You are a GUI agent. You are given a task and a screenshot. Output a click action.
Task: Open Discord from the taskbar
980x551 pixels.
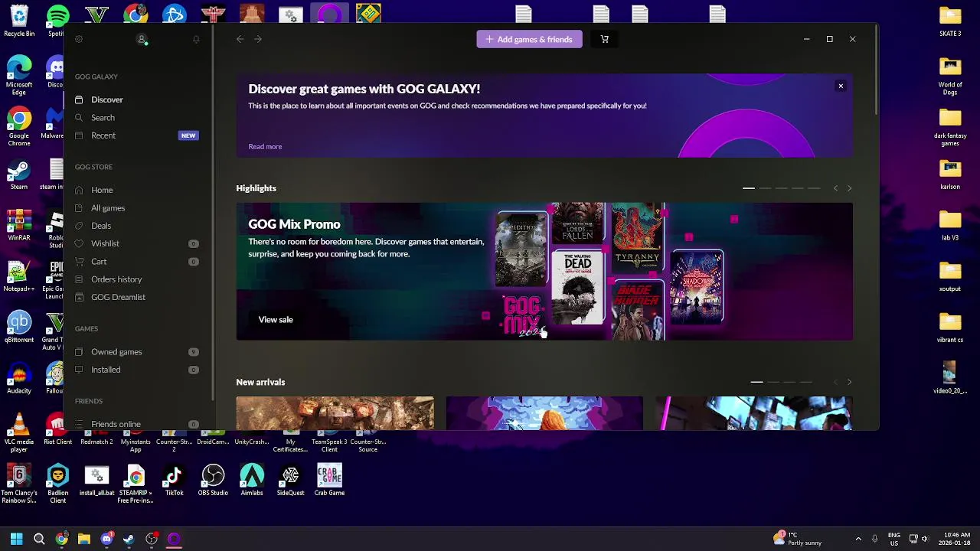(106, 539)
